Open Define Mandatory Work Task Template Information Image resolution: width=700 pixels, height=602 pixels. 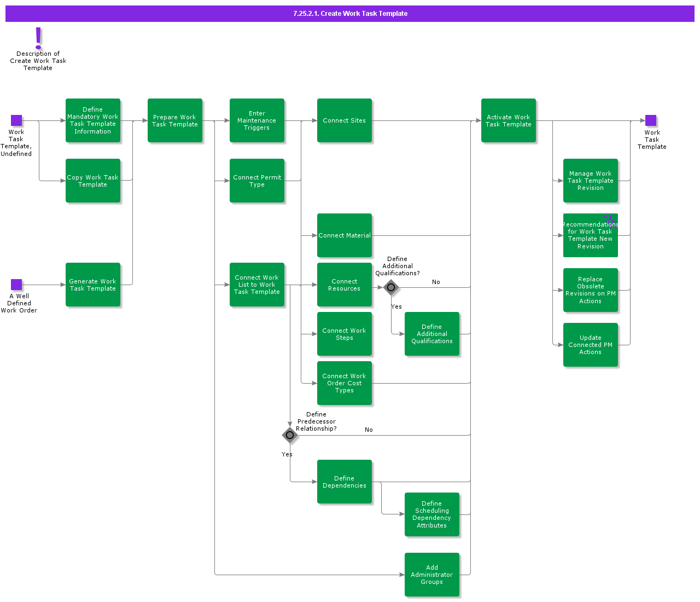(x=93, y=120)
